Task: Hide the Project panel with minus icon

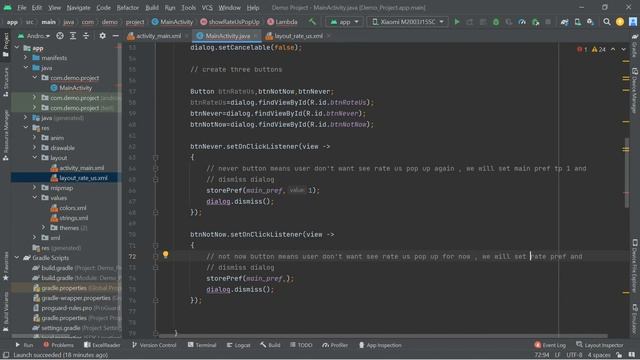Action: coord(116,36)
